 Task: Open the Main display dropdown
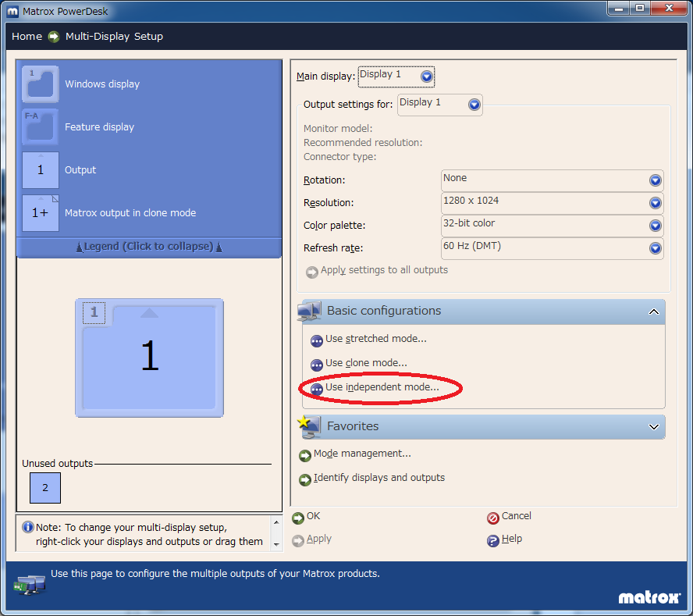426,77
